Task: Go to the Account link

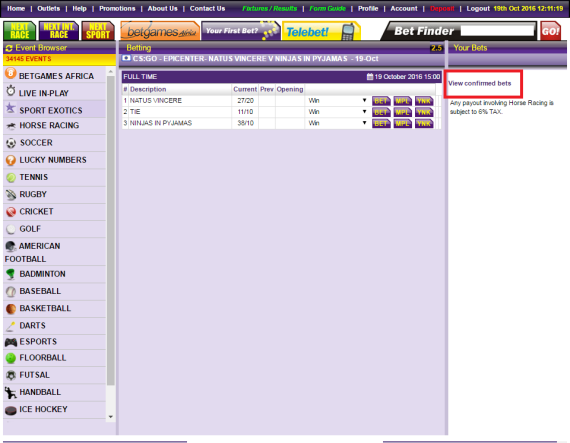Action: [x=404, y=8]
